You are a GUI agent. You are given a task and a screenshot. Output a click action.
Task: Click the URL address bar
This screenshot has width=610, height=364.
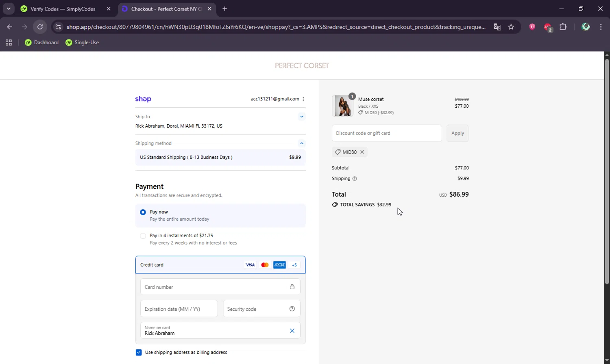pyautogui.click(x=276, y=27)
